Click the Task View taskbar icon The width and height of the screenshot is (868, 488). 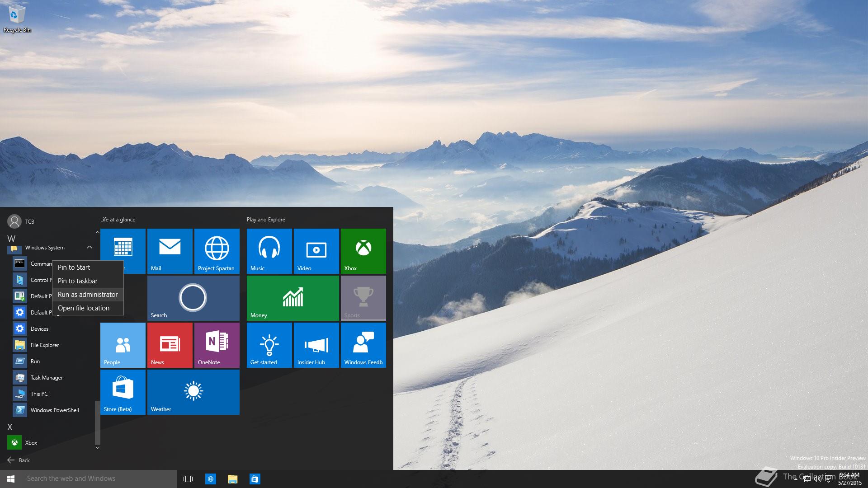[x=188, y=479]
